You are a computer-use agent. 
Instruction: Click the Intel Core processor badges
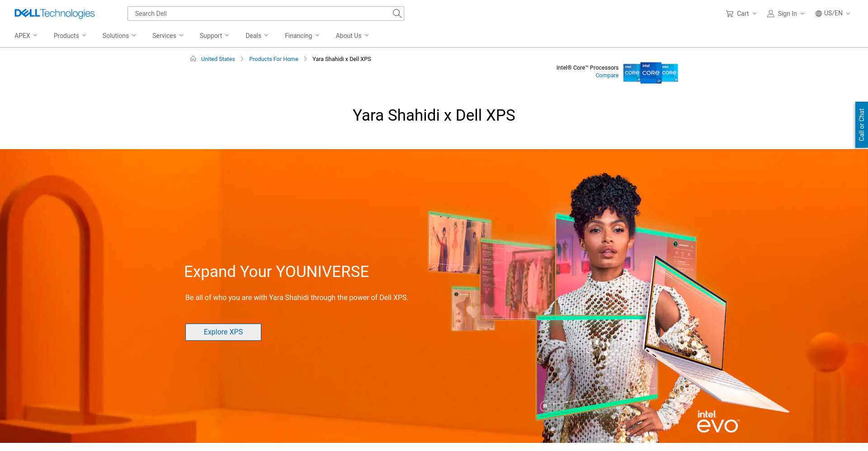coord(651,73)
